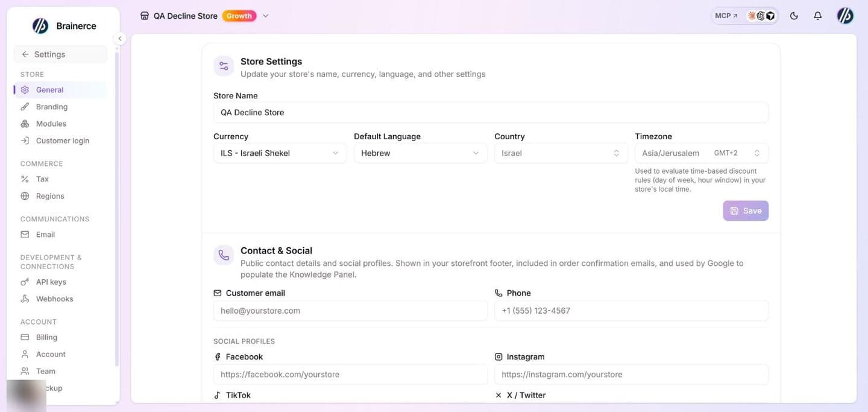Open the Branding paintbrush icon in sidebar

(x=25, y=107)
